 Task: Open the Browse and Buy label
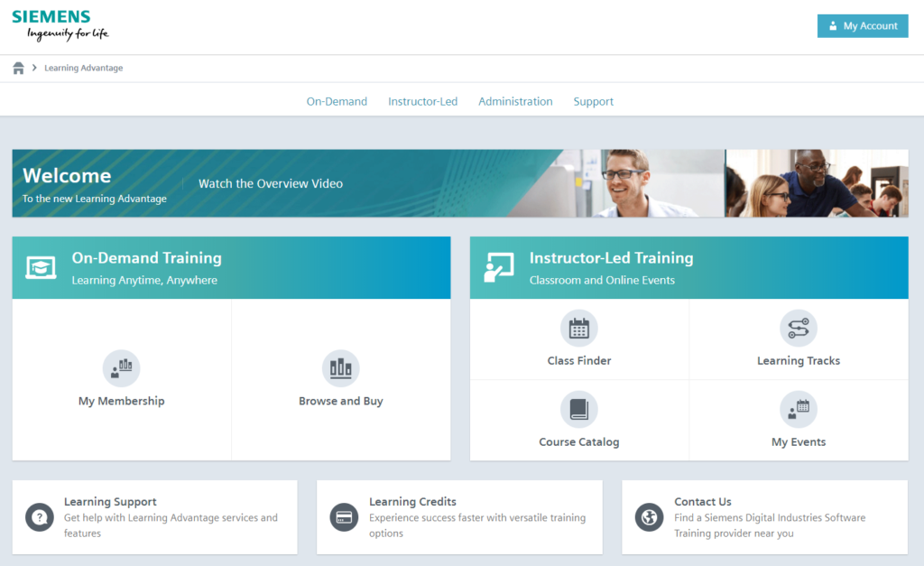pyautogui.click(x=340, y=401)
